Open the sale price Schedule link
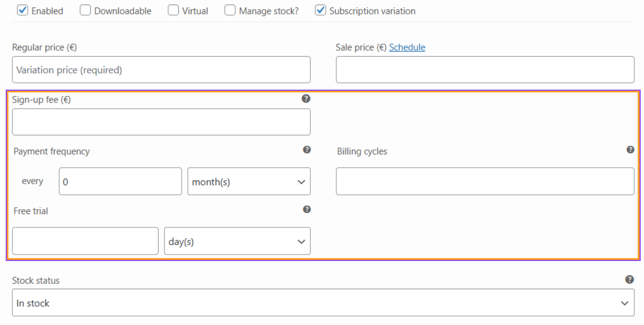644x325 pixels. tap(407, 47)
